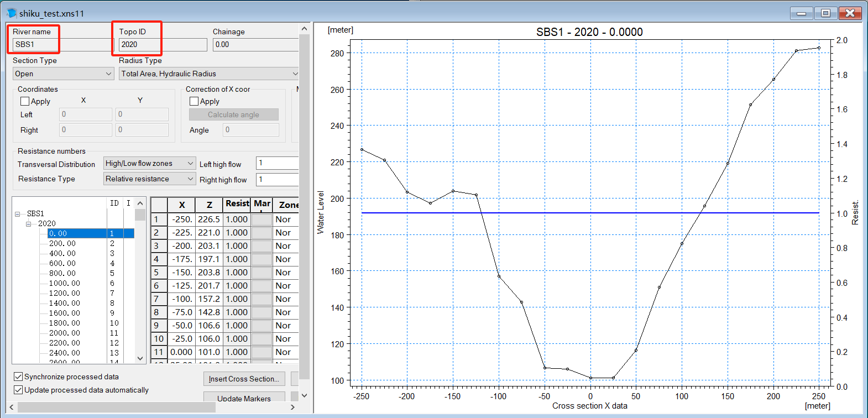Click the bottom horizontal scrollbar thumb

[x=116, y=407]
